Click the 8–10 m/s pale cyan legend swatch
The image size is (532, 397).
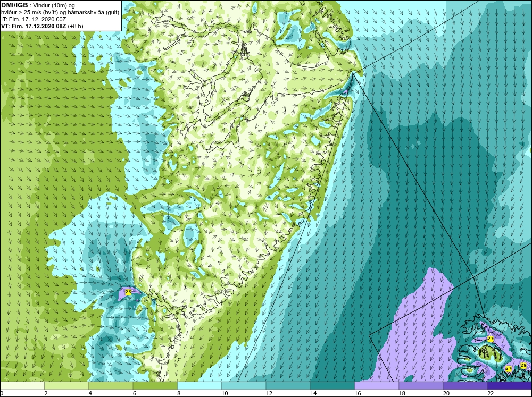[199, 385]
